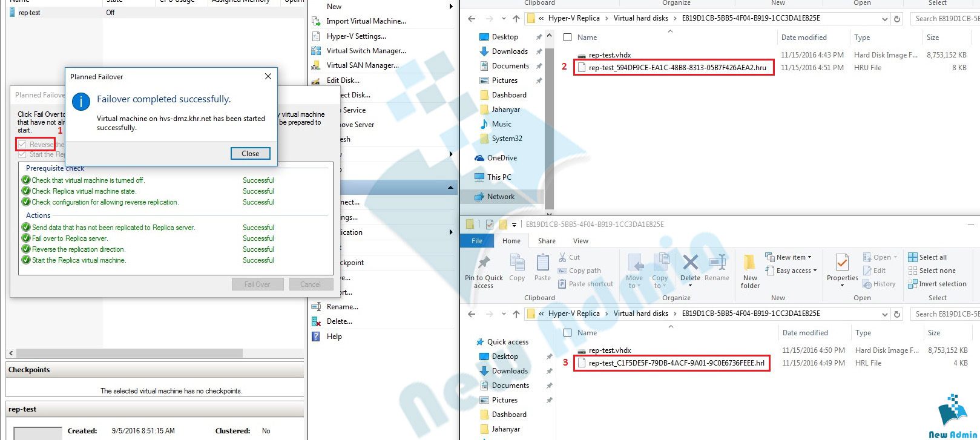Click the Pin to Quick access icon
Screen dimensions: 980x440
point(484,264)
